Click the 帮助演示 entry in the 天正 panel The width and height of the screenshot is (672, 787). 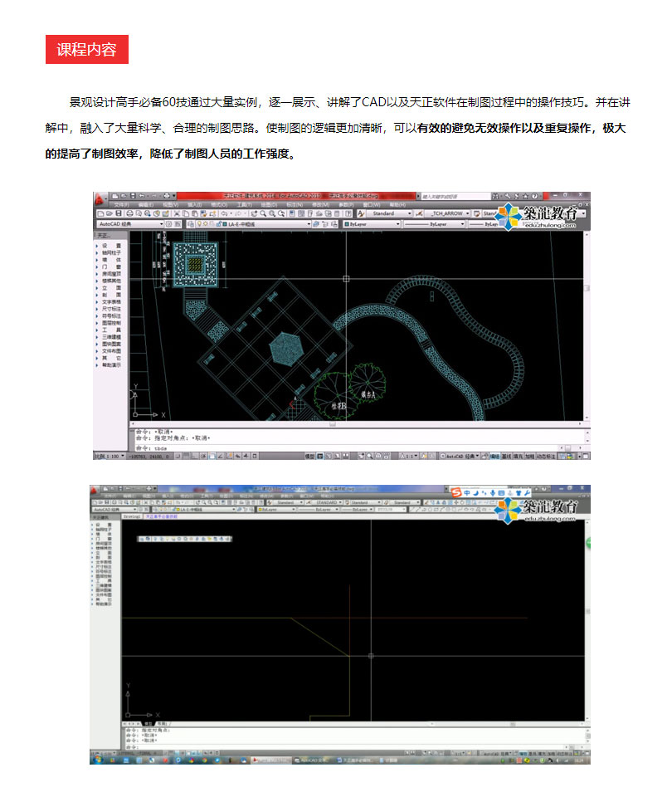(111, 365)
